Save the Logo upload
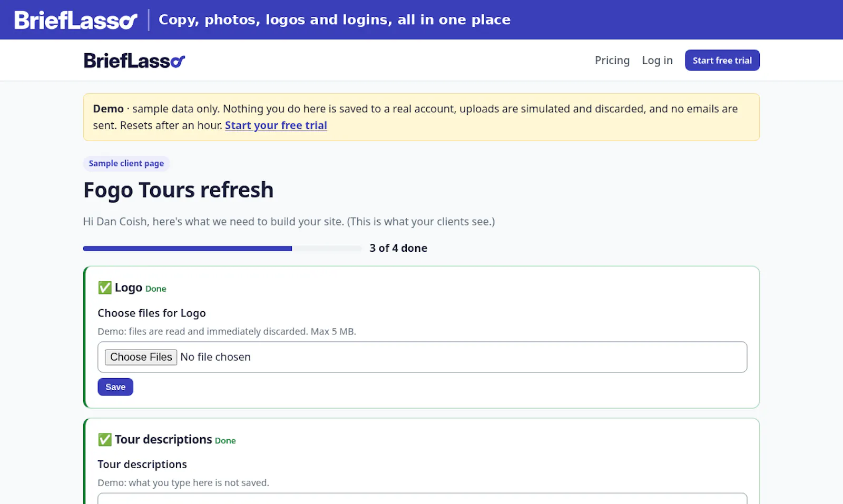 pos(115,387)
